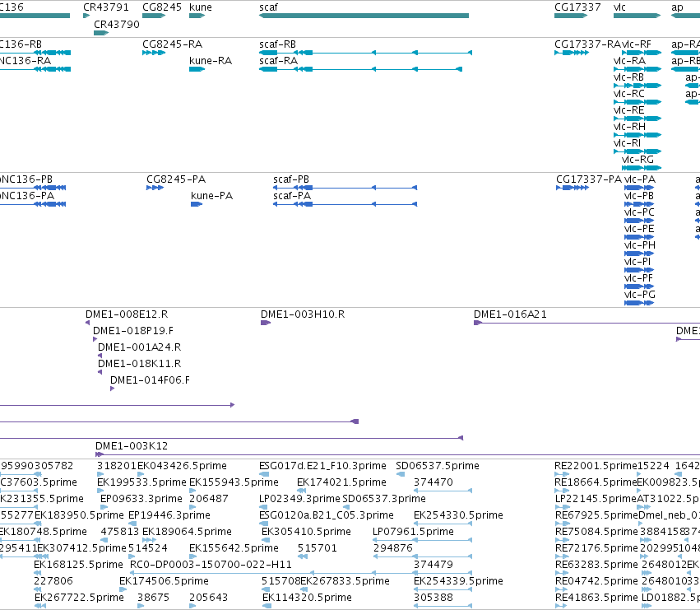Click the EK114320.5prime EST label

(307, 598)
